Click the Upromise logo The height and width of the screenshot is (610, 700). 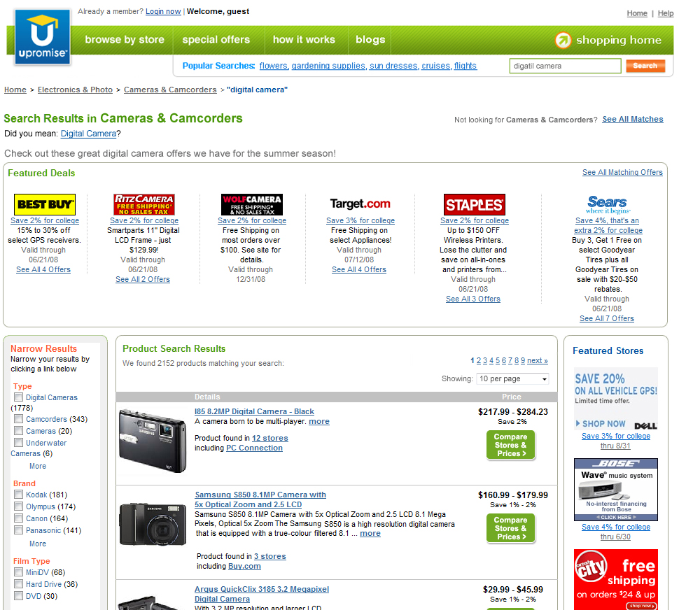click(x=43, y=38)
